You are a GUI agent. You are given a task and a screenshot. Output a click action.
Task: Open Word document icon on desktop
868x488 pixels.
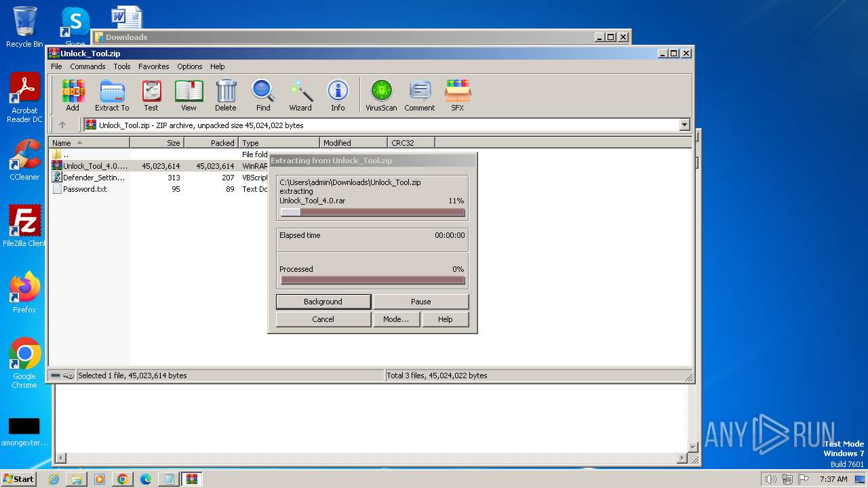[127, 16]
